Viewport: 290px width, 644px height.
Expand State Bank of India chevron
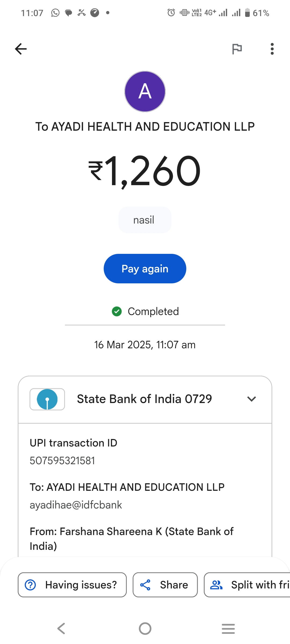[251, 399]
